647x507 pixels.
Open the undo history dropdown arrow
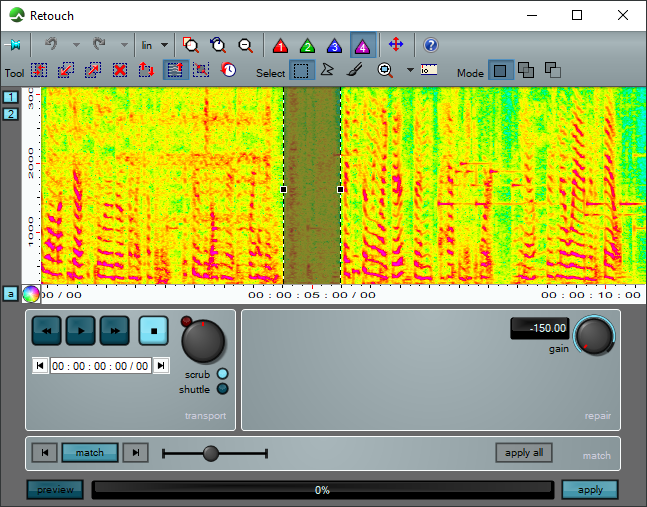coord(76,45)
